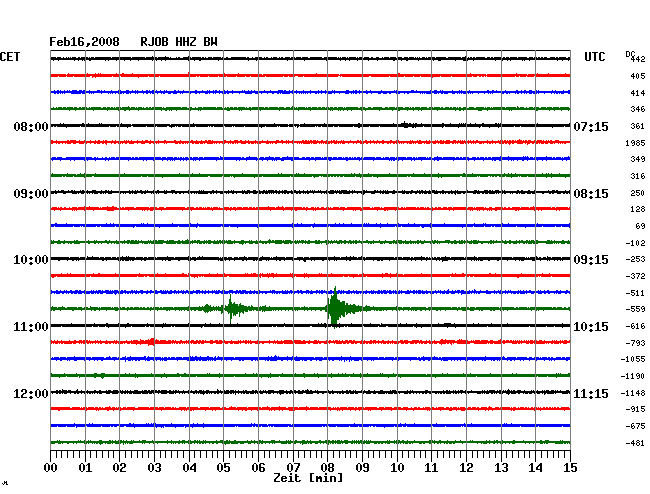Select the DC offset value -1055
650x494 pixels.
[x=633, y=359]
